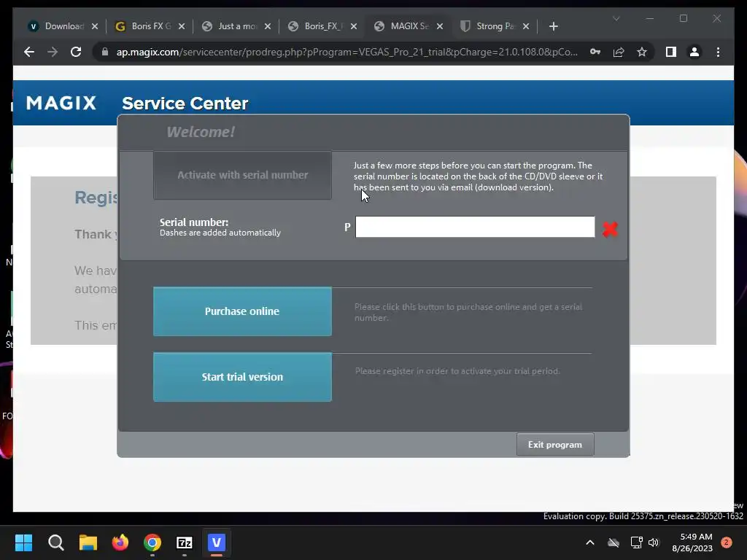
Task: Click Exit program button
Action: [555, 445]
